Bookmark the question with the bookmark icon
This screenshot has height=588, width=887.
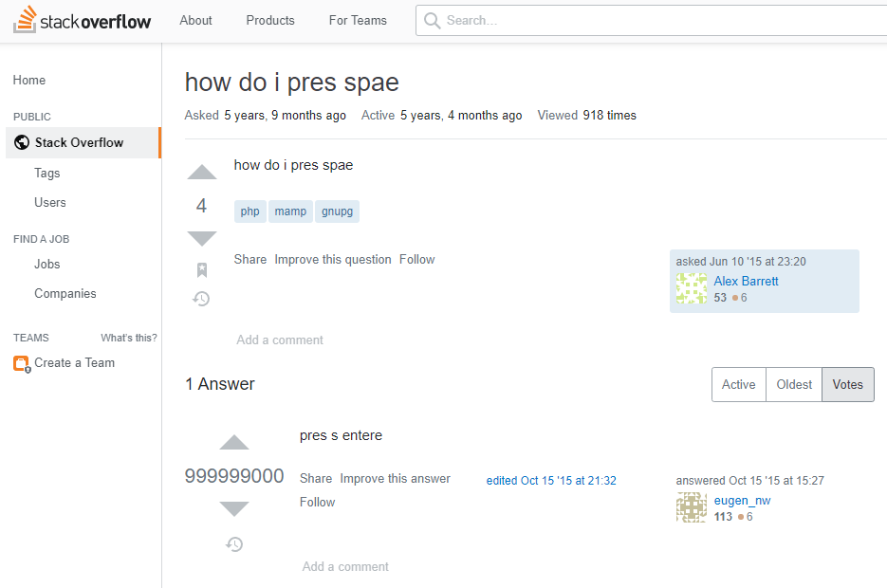click(x=202, y=269)
